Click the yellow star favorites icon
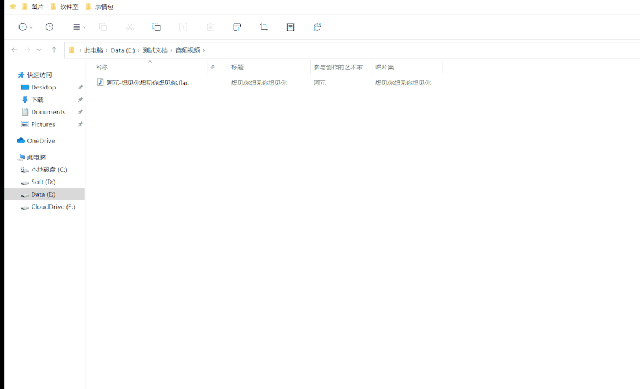 pos(13,7)
